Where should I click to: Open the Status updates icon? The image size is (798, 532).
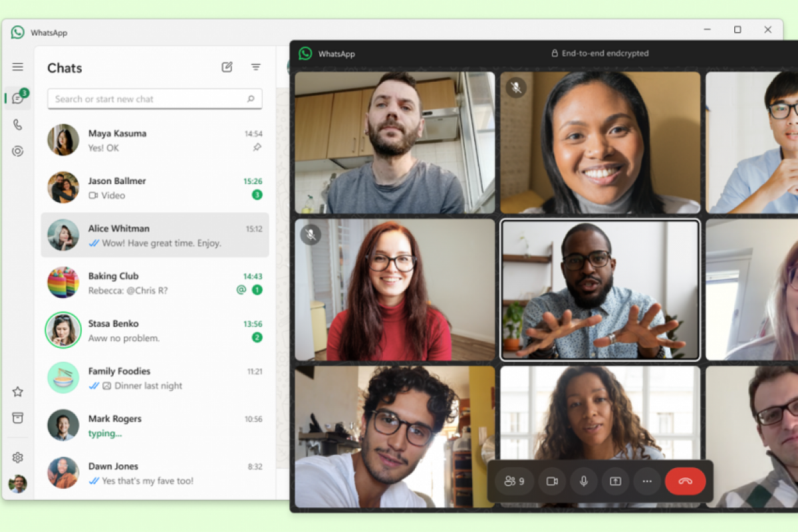coord(18,151)
